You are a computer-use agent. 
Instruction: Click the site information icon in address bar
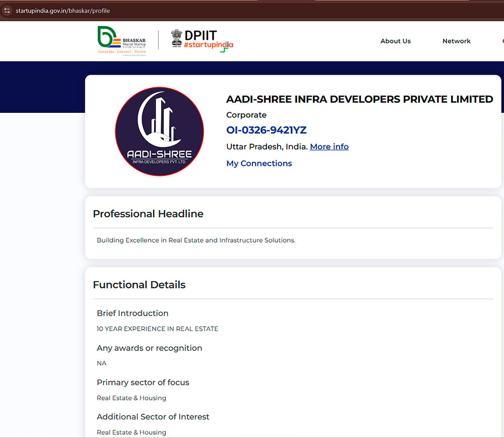click(7, 11)
